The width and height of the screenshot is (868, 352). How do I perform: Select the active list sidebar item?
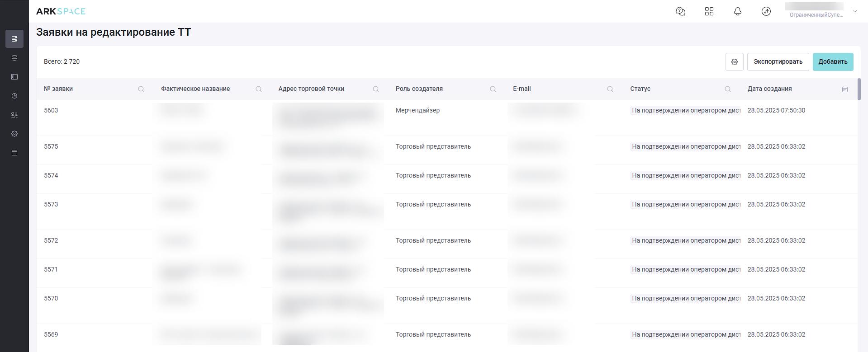[x=14, y=39]
